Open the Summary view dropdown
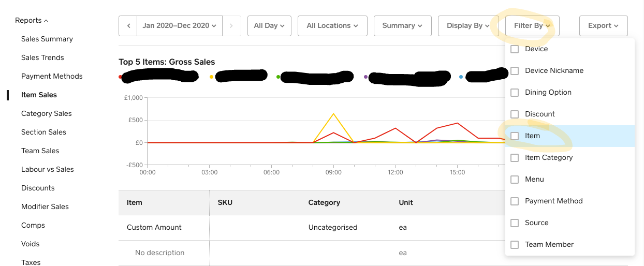 click(402, 26)
